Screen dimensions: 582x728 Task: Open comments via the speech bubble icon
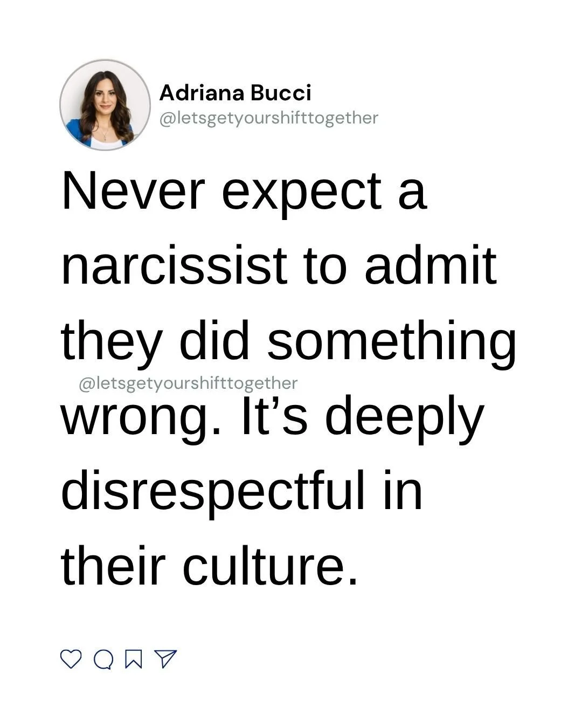point(103,660)
